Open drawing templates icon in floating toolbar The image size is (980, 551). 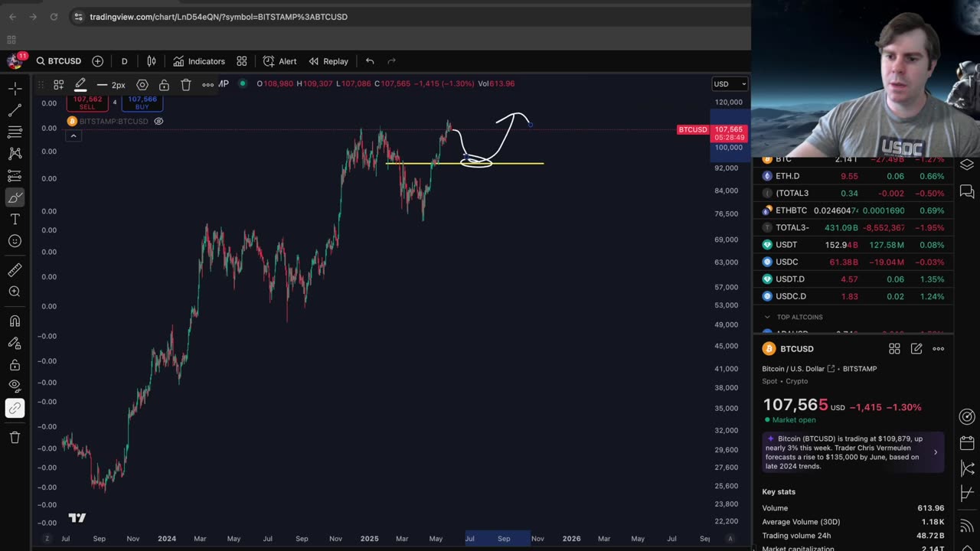58,85
